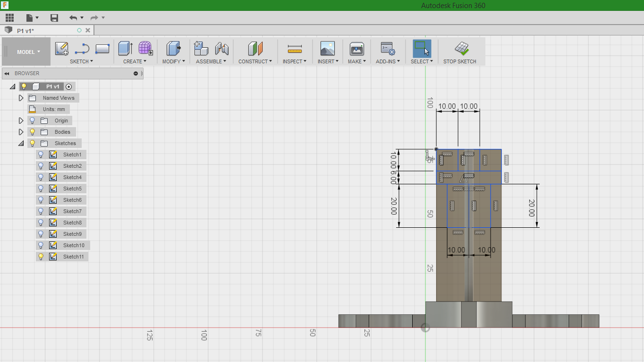The image size is (644, 362).
Task: Click the Units: mm document icon
Action: tap(32, 109)
